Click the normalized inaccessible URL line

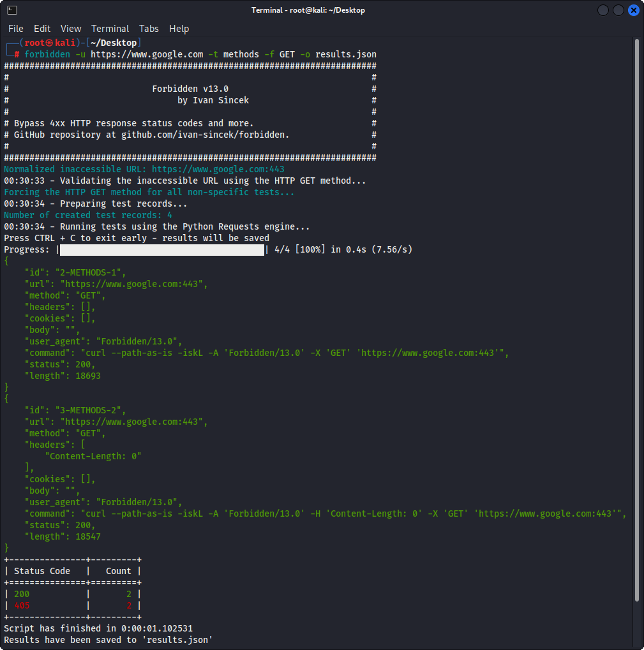coord(144,170)
